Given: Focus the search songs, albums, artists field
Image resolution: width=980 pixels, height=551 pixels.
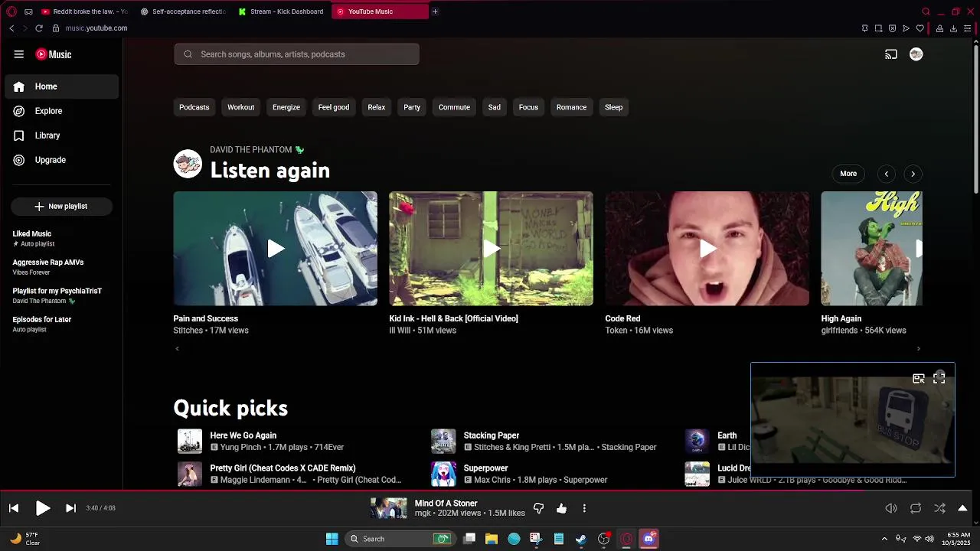Looking at the screenshot, I should [296, 54].
